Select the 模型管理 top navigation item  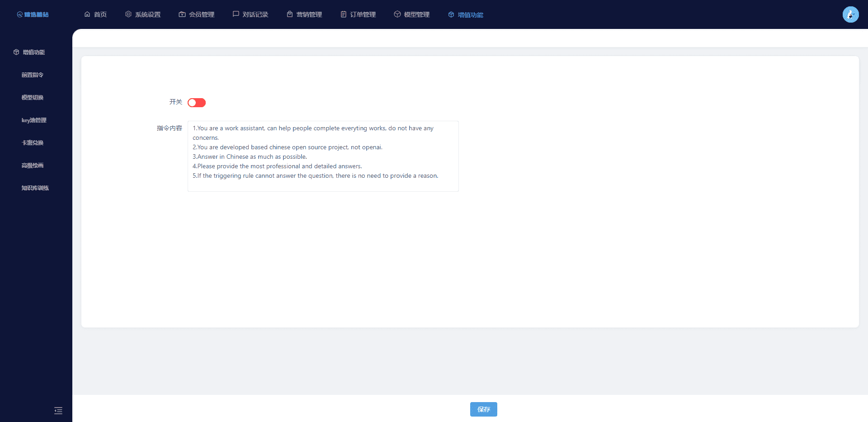click(412, 14)
